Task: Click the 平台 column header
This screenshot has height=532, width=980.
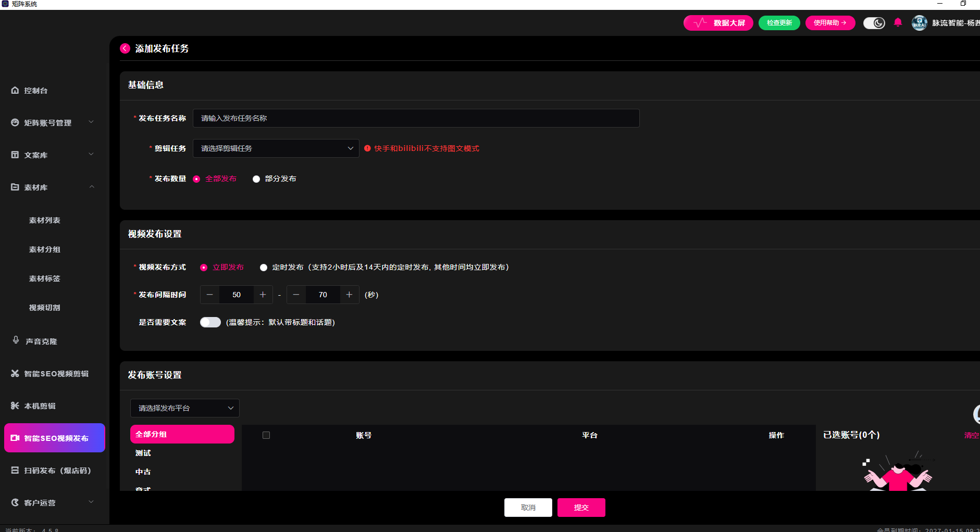Action: click(x=590, y=435)
